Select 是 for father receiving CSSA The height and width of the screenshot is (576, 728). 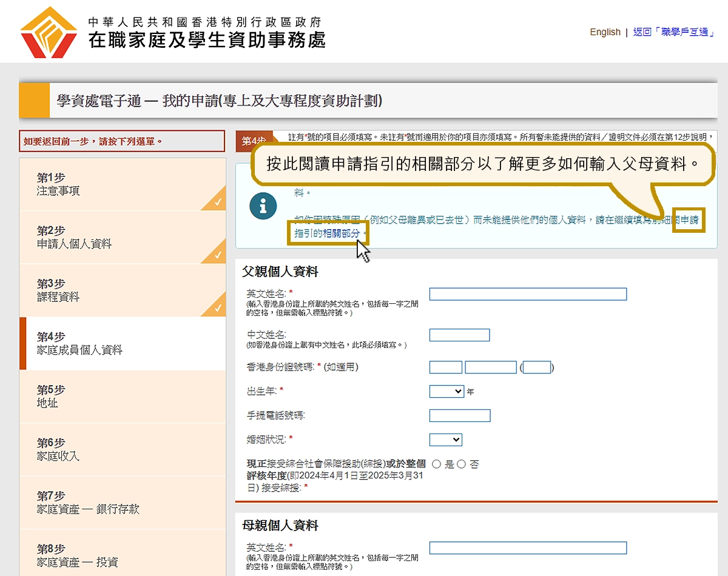click(x=437, y=464)
